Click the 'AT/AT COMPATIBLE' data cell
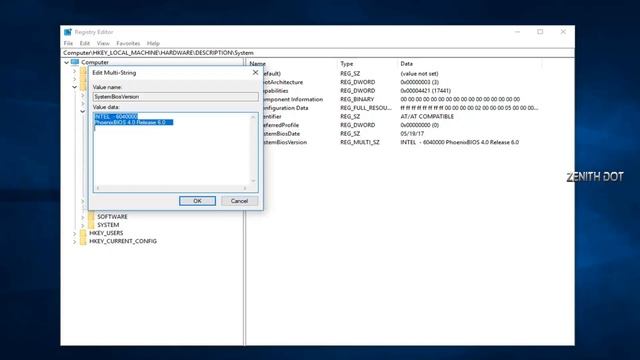The image size is (640, 360). pos(427,116)
